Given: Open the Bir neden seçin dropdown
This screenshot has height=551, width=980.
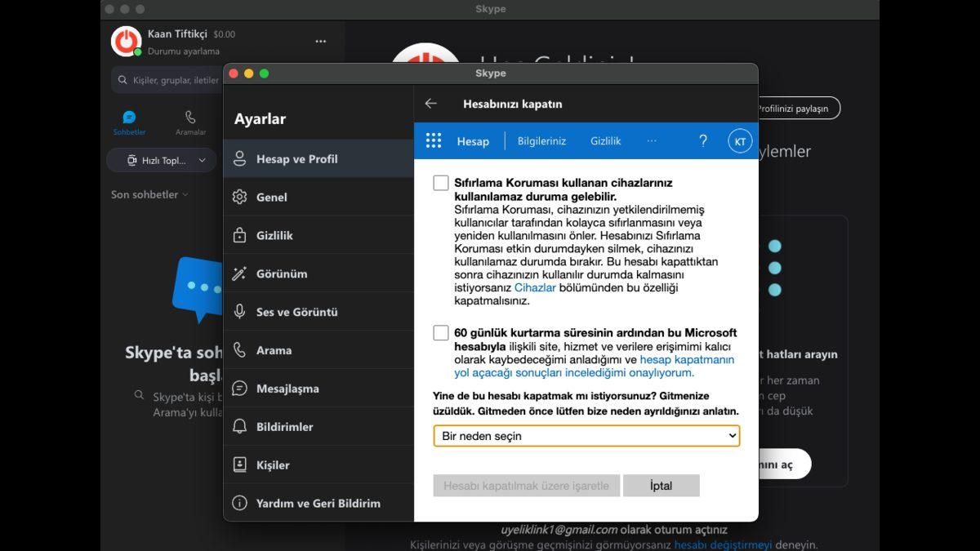Looking at the screenshot, I should click(x=586, y=436).
